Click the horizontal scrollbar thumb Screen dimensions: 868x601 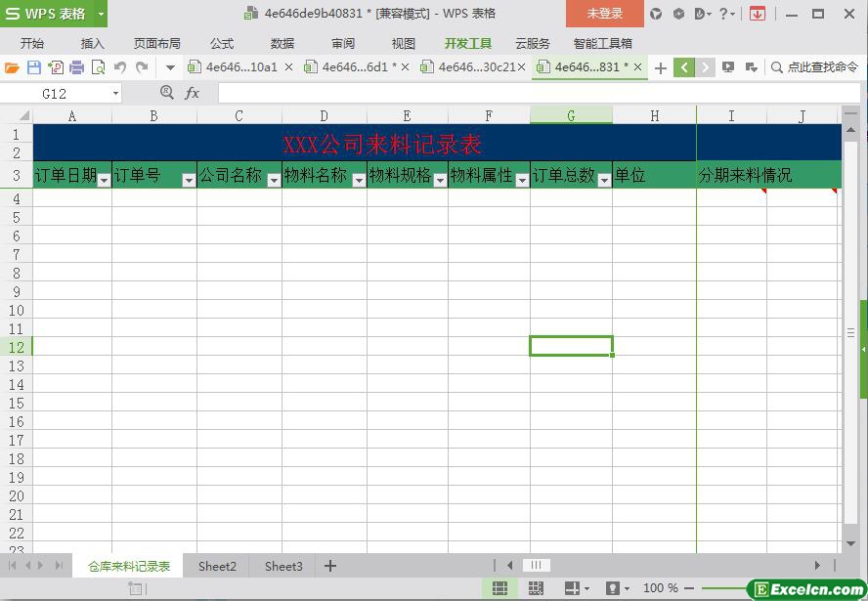(536, 565)
